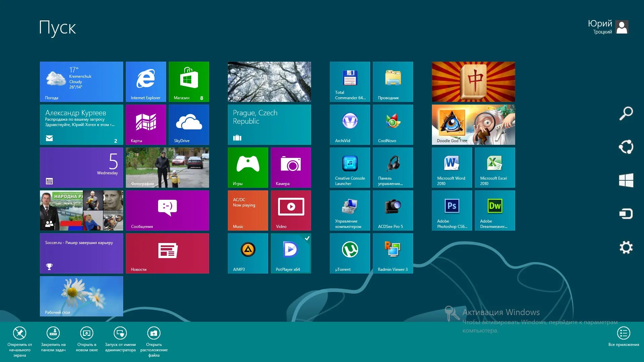The width and height of the screenshot is (644, 362).
Task: Open the Soccer.ru sports news tile
Action: (82, 253)
